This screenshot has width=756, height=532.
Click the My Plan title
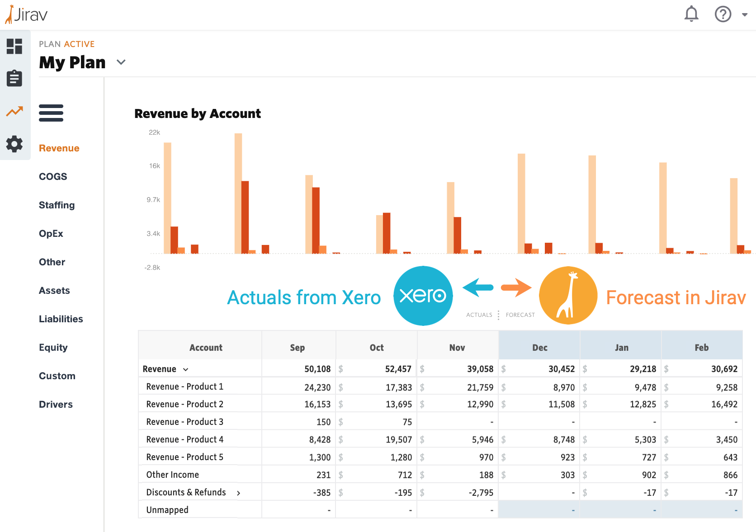click(x=72, y=62)
